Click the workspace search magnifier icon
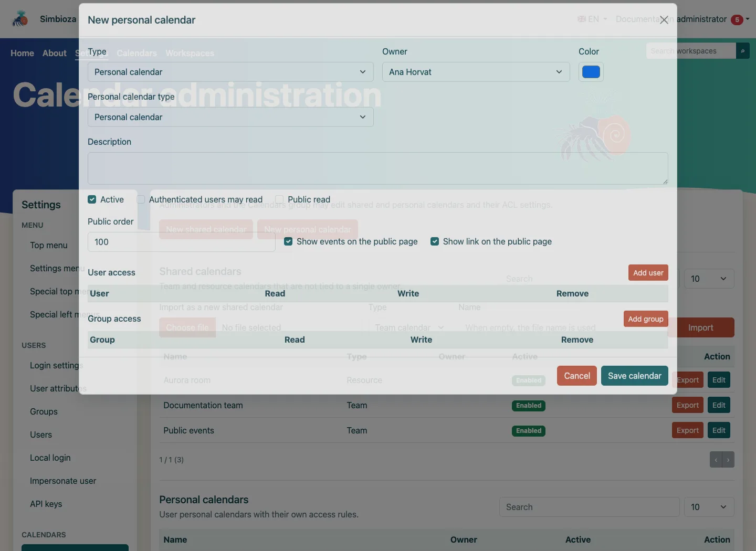 point(742,51)
